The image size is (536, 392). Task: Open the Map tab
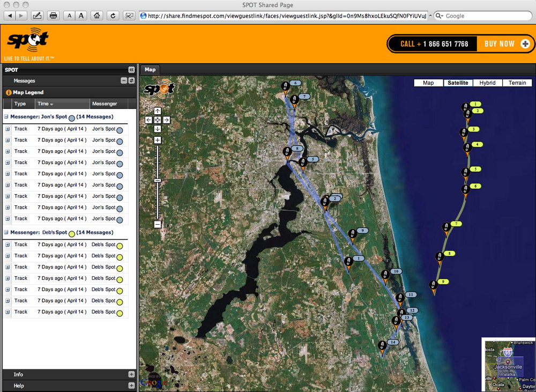[x=150, y=69]
